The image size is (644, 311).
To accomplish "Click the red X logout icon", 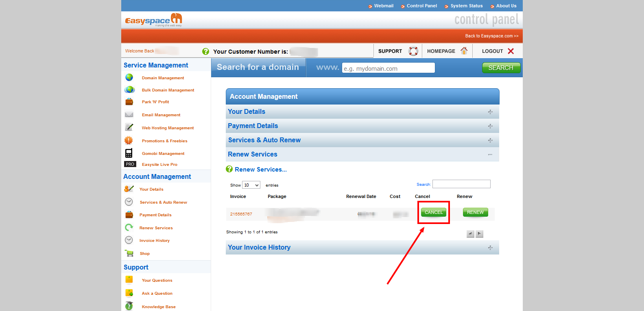I will [x=511, y=51].
